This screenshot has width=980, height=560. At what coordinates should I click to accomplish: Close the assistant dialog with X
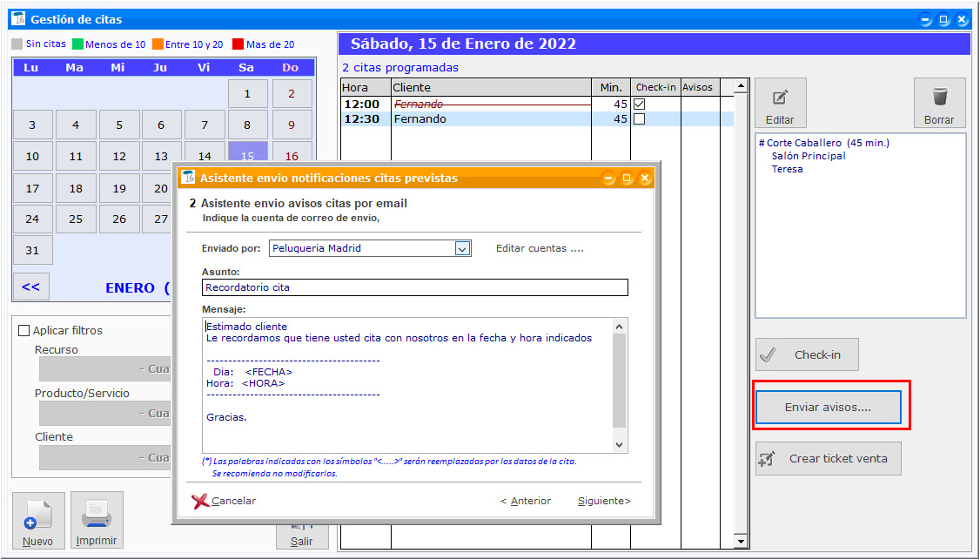point(644,179)
